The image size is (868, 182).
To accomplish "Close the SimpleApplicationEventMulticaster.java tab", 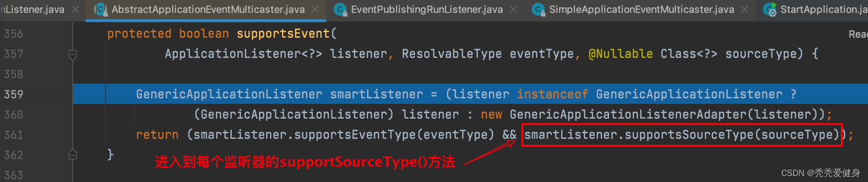I will (x=745, y=9).
